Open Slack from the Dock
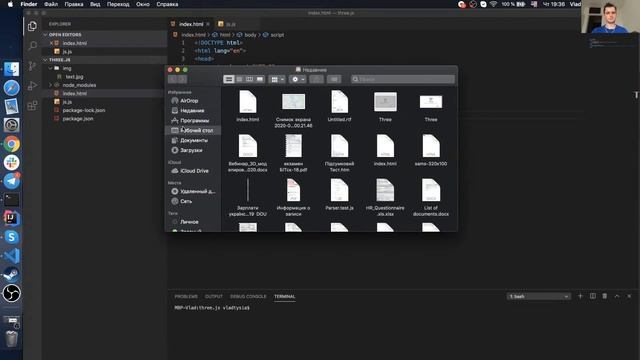The width and height of the screenshot is (640, 360). click(x=11, y=162)
